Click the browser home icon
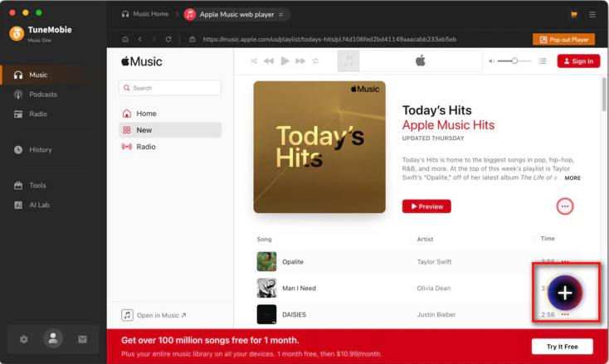The width and height of the screenshot is (609, 364). tap(125, 39)
